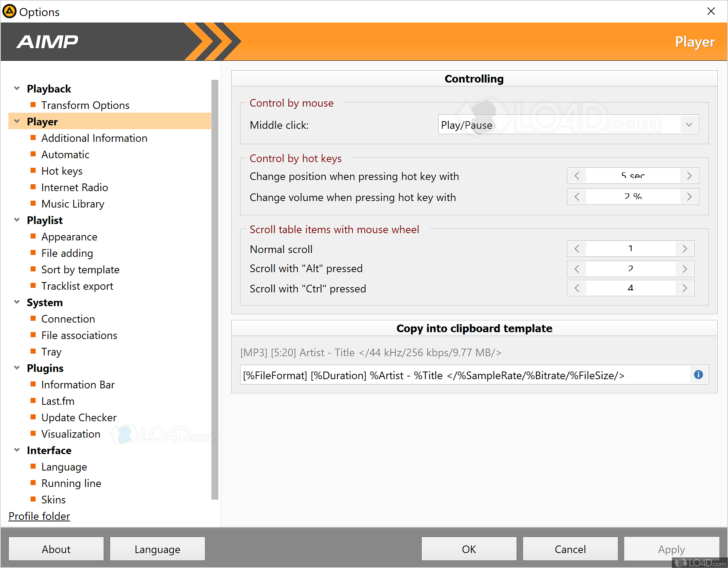728x568 pixels.
Task: Select the Playback category heading
Action: click(x=49, y=89)
